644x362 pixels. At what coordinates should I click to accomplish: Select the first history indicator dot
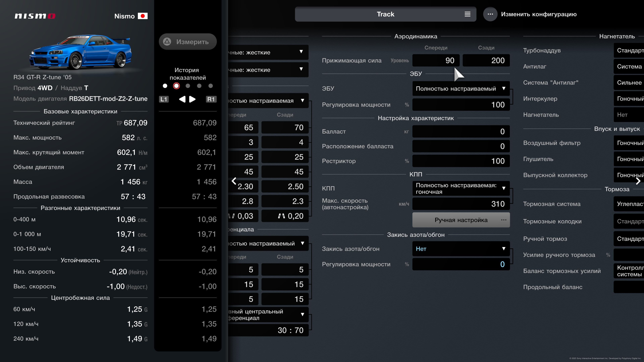click(x=165, y=86)
